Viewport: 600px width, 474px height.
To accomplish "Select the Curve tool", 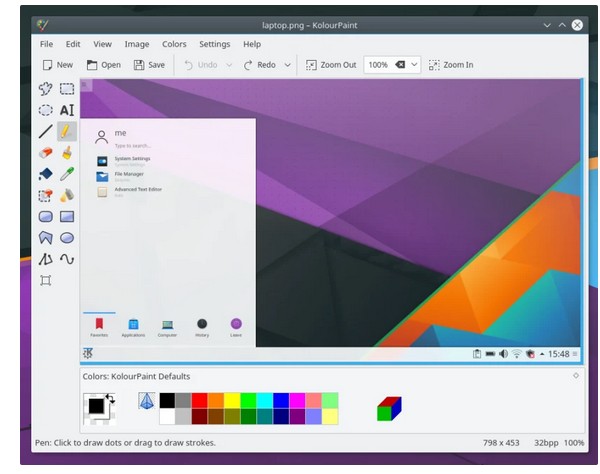I will (x=67, y=259).
